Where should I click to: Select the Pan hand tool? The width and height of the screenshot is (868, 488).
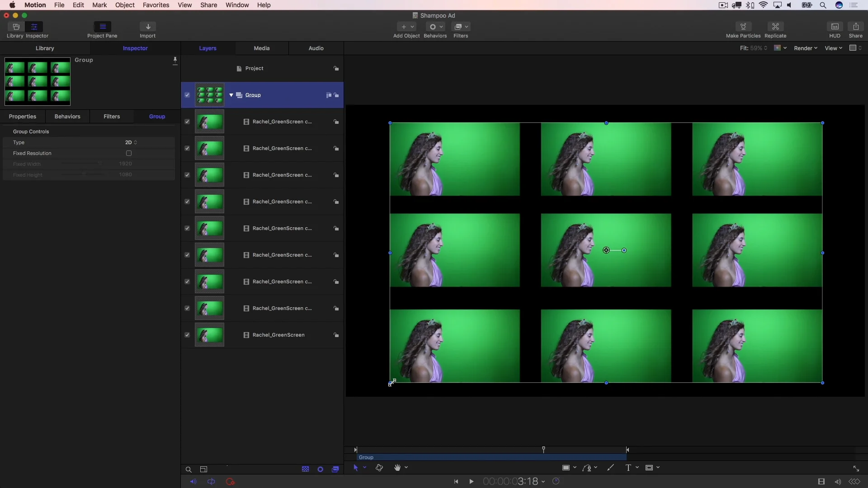[397, 468]
